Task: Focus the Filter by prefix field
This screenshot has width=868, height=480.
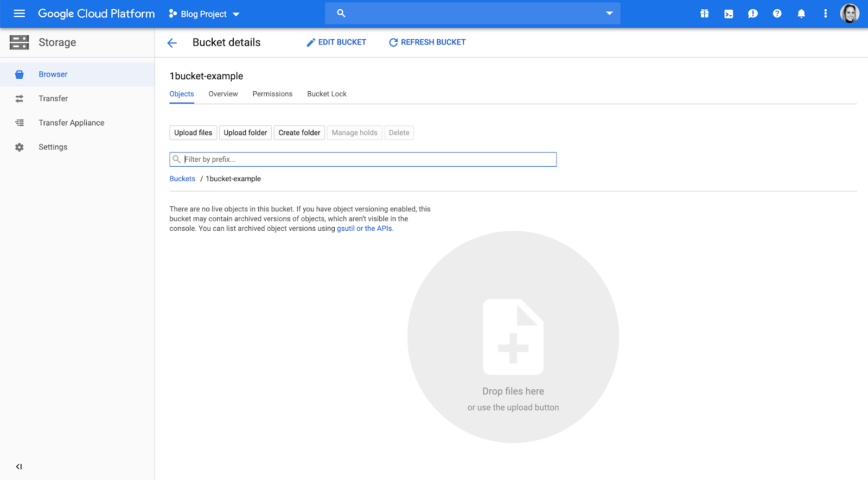Action: coord(363,159)
